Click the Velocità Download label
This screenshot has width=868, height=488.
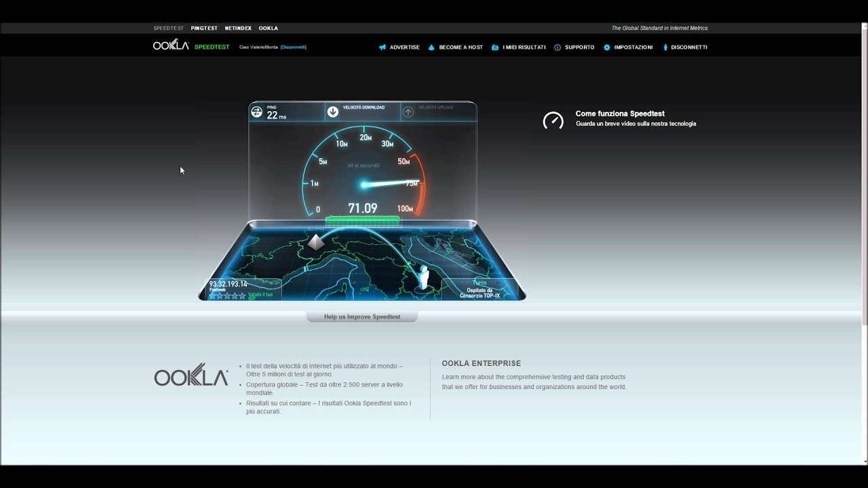(x=363, y=107)
